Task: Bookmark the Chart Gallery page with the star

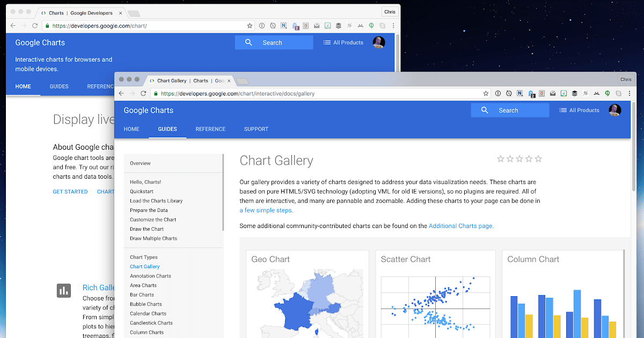Action: (x=486, y=93)
